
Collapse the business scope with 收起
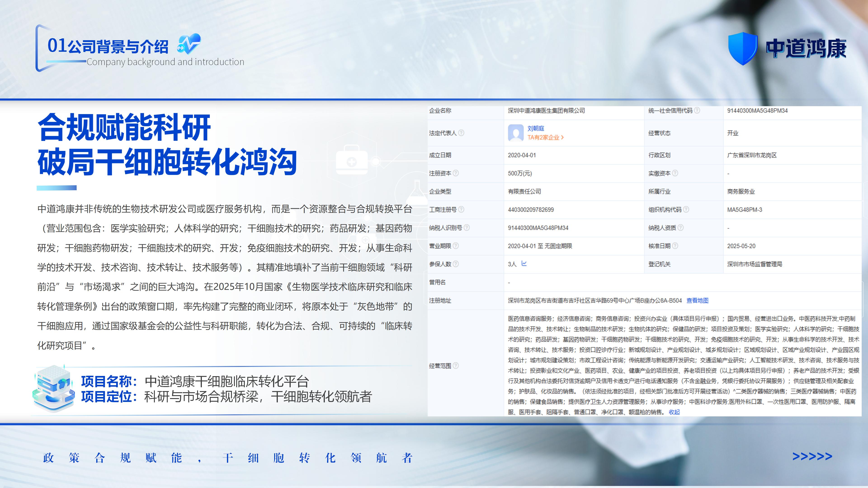coord(674,412)
